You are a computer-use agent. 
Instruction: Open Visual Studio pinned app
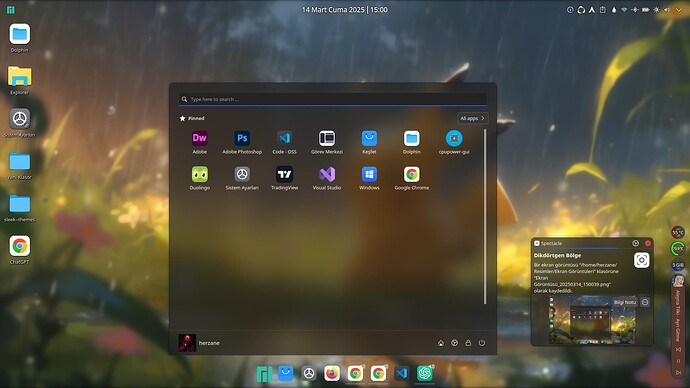click(x=327, y=178)
